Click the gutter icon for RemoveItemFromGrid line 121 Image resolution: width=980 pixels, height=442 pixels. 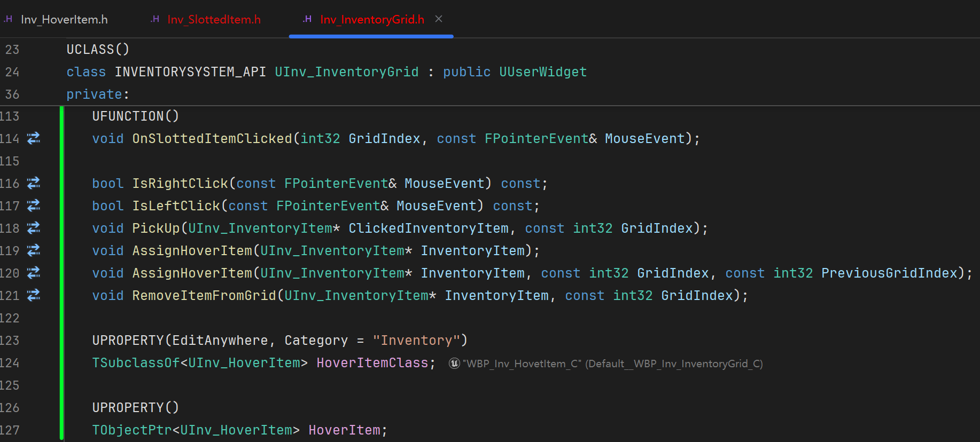coord(34,296)
